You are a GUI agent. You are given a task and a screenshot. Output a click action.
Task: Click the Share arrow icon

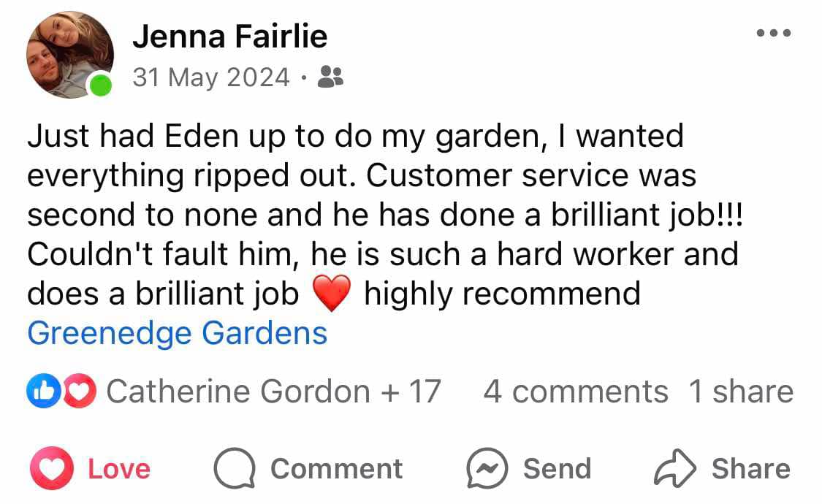click(674, 468)
